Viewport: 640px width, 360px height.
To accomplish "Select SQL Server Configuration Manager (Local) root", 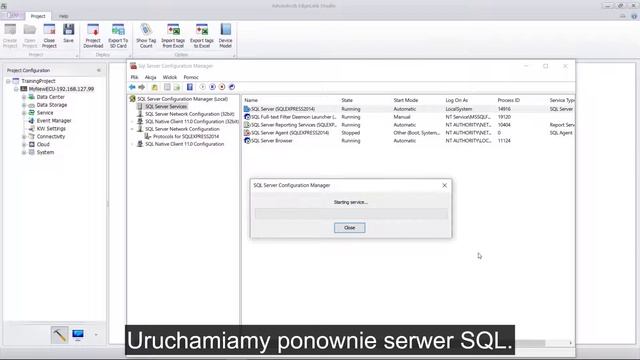I will (182, 99).
